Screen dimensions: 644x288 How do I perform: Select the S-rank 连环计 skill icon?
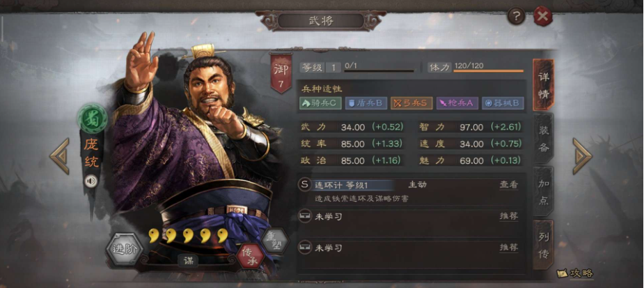[x=304, y=185]
